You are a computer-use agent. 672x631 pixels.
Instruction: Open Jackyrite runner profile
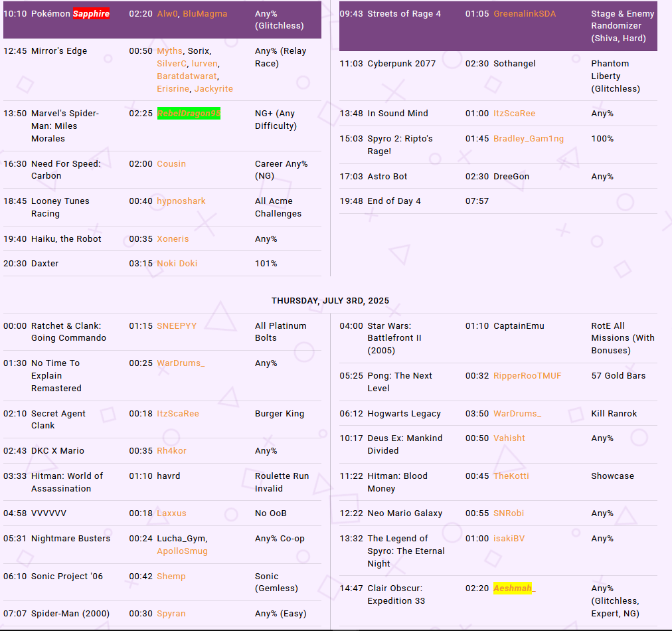click(x=213, y=89)
